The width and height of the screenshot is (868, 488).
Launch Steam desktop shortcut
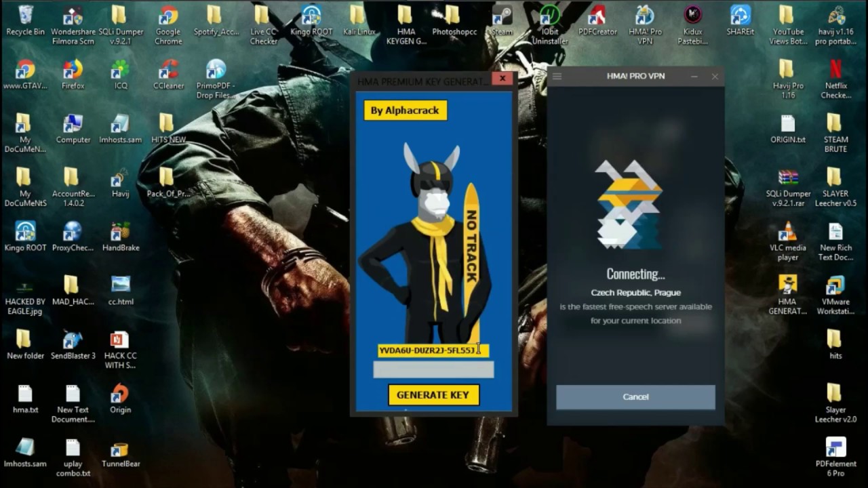click(x=502, y=20)
